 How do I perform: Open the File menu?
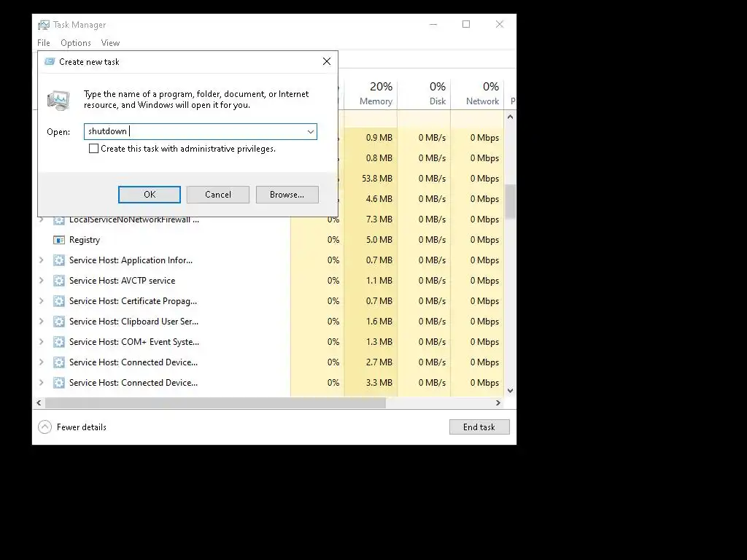click(44, 43)
